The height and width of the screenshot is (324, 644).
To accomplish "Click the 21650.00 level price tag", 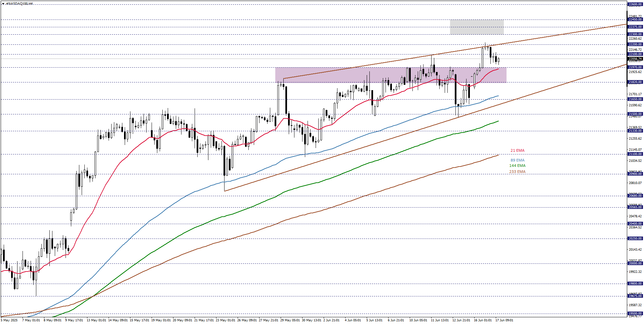I will coord(635,99).
